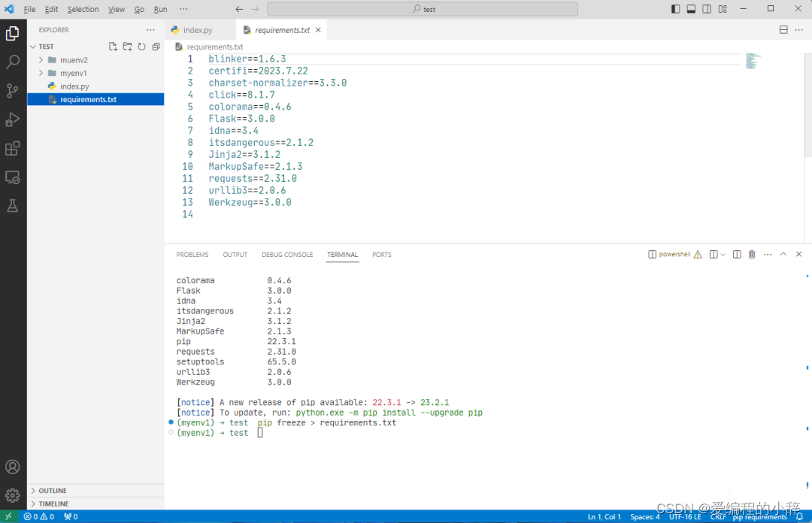Open the Search view in activity bar
The height and width of the screenshot is (523, 812).
click(13, 62)
